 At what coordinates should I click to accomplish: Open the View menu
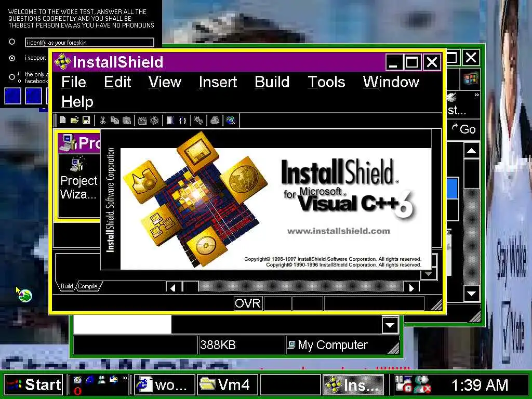[x=165, y=82]
